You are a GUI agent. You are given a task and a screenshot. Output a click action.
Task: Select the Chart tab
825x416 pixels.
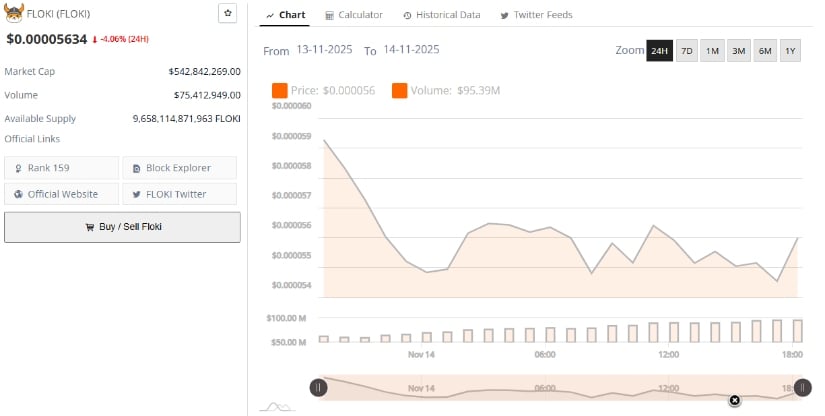point(286,15)
